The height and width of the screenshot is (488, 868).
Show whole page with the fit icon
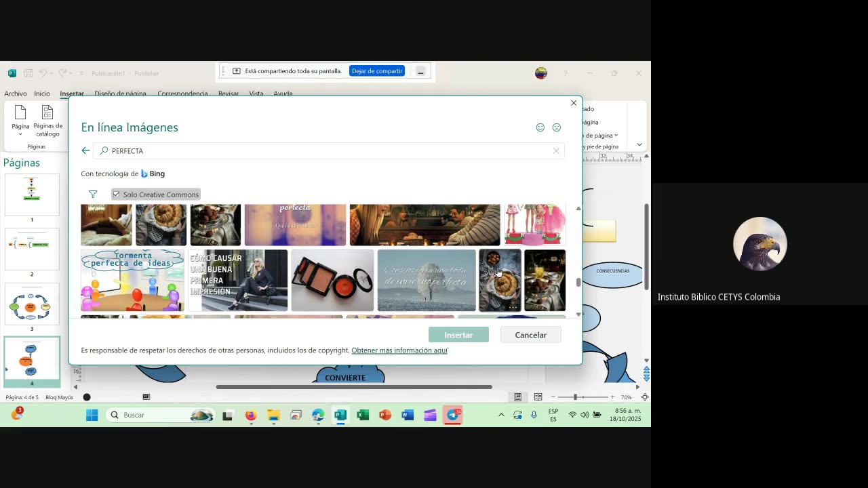pyautogui.click(x=645, y=397)
